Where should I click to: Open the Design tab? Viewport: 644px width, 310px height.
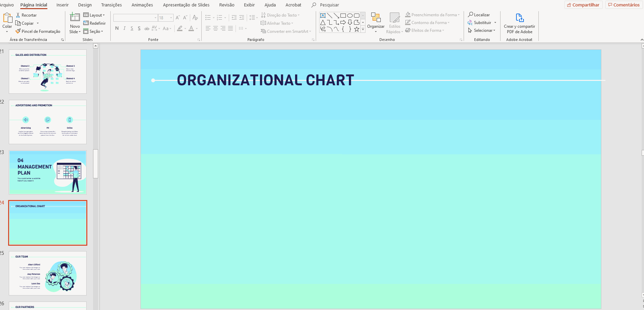(85, 5)
